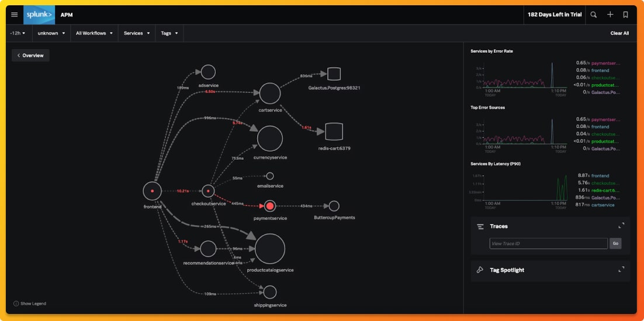Viewport: 644px width, 321px height.
Task: Click the Tag Spotlight pin icon
Action: tap(480, 270)
